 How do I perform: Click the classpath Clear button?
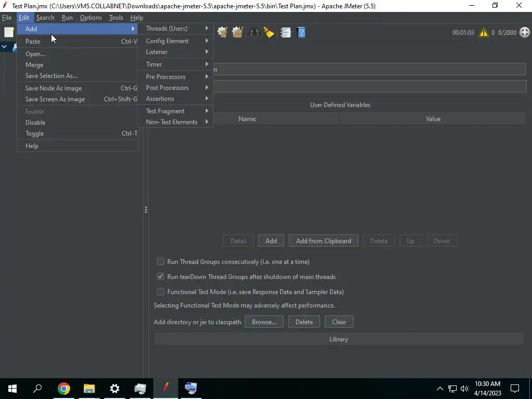pyautogui.click(x=339, y=322)
